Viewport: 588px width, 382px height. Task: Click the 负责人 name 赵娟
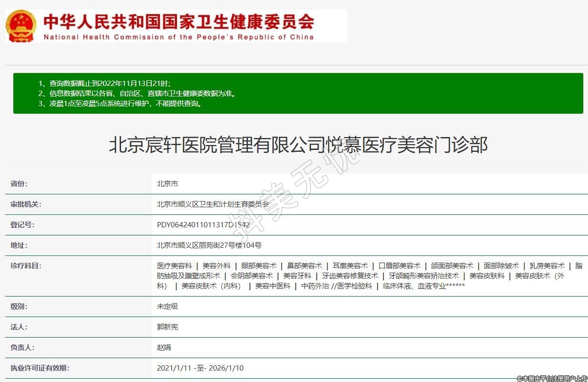coord(164,348)
